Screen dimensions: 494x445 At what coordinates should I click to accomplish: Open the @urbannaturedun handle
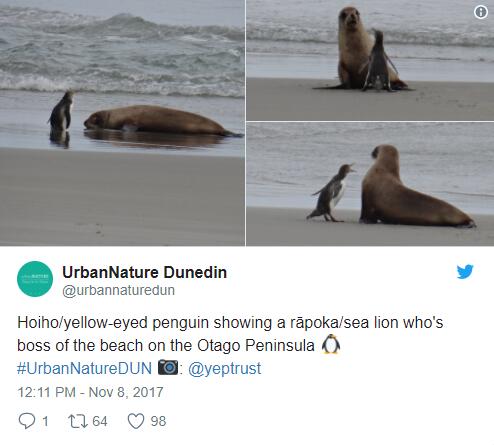click(x=118, y=290)
